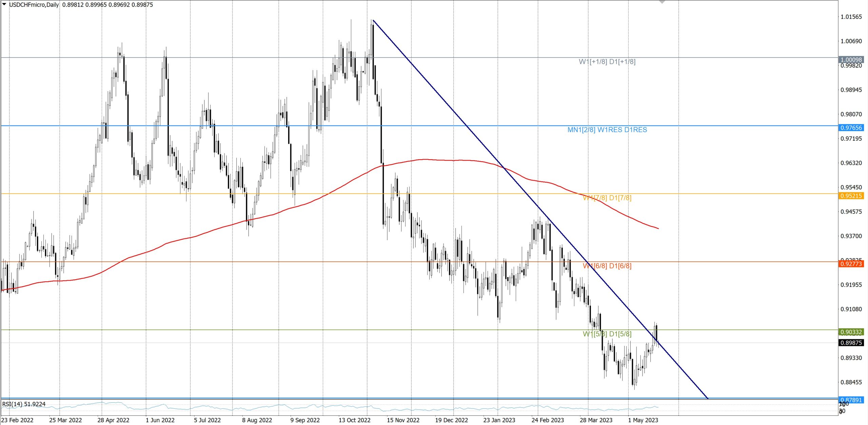This screenshot has width=868, height=425.
Task: Click the RSI(14) indicator label
Action: [x=24, y=404]
